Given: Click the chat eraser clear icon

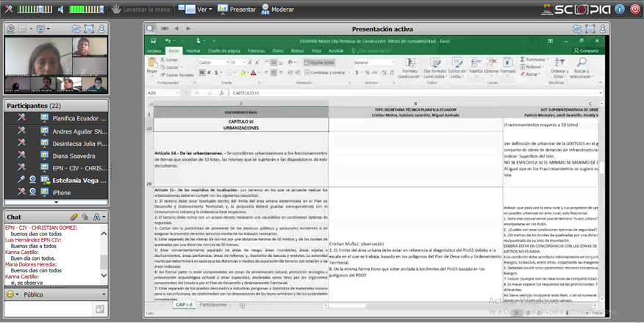Looking at the screenshot, I should pyautogui.click(x=74, y=217).
